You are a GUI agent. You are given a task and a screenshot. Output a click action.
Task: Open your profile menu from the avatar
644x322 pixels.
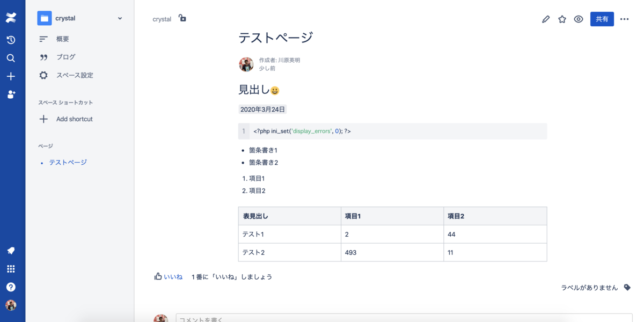tap(11, 304)
